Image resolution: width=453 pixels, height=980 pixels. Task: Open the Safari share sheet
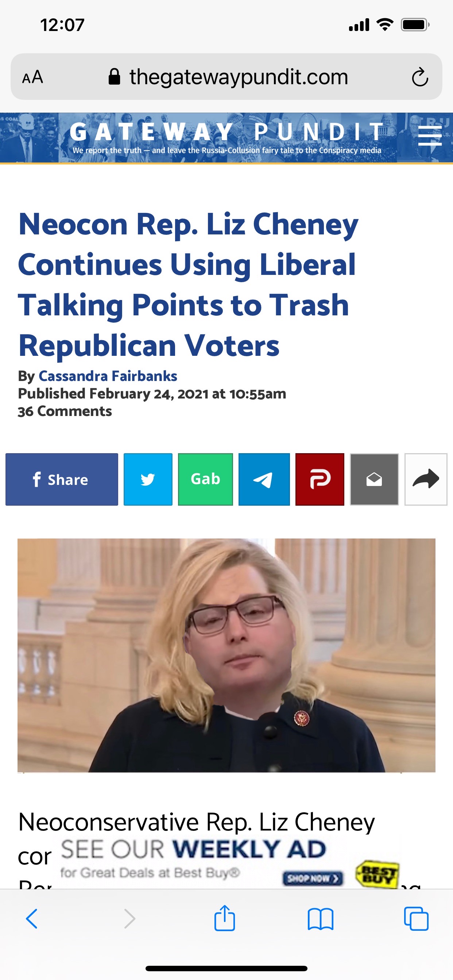225,918
